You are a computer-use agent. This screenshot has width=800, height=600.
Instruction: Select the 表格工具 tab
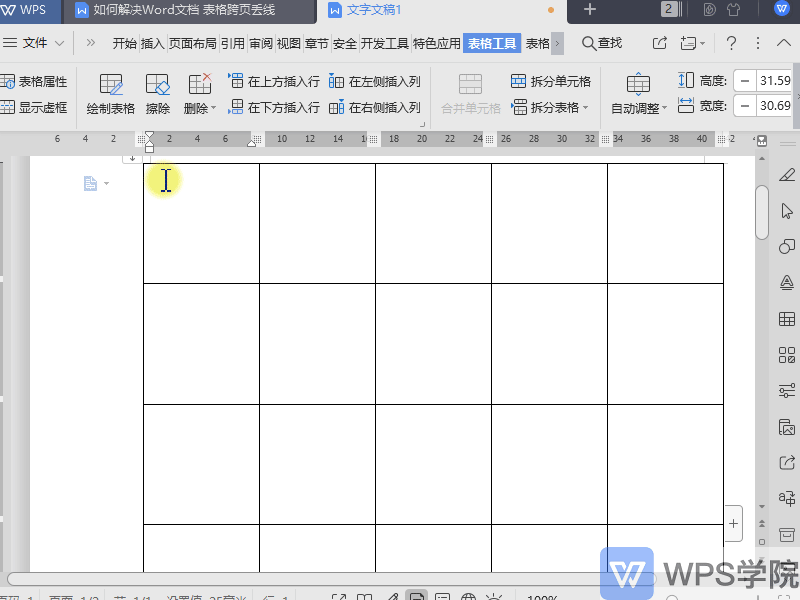(x=492, y=43)
